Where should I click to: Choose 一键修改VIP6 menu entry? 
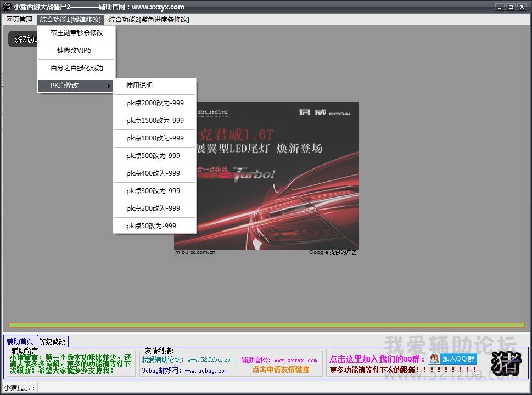tap(71, 50)
